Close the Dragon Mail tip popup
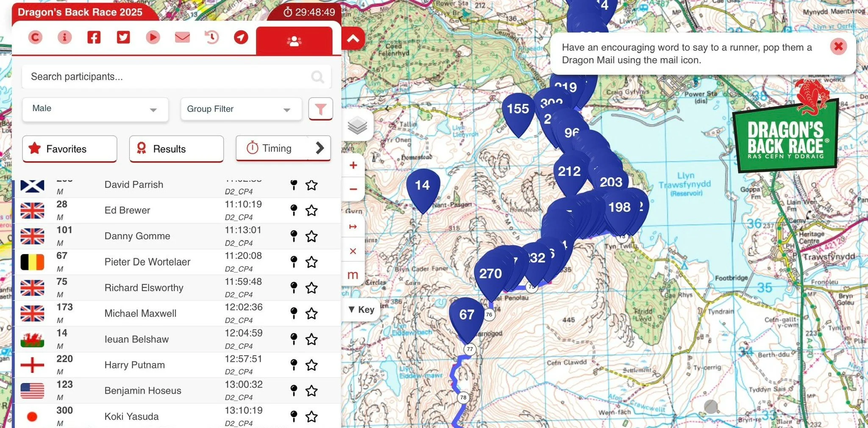Image resolution: width=868 pixels, height=428 pixels. coord(838,46)
